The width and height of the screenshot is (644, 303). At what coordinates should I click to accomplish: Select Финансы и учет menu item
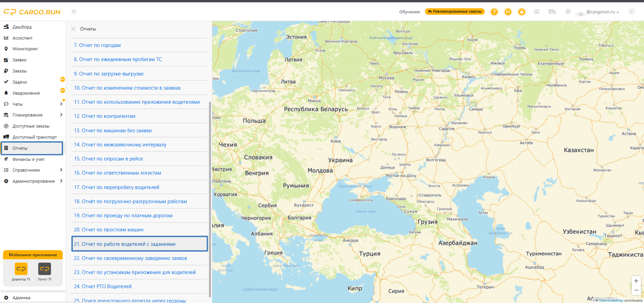coord(29,159)
